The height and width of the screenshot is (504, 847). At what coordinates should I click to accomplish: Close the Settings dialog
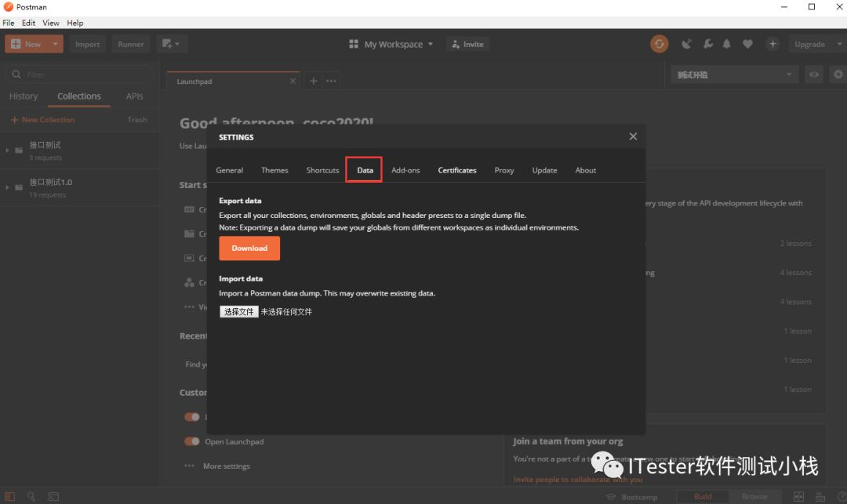pyautogui.click(x=633, y=136)
